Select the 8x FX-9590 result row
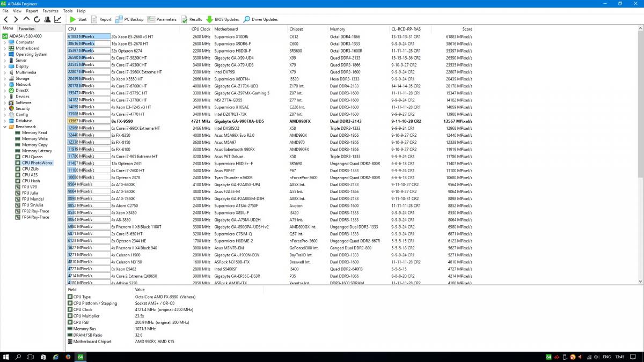This screenshot has height=362, width=644. pyautogui.click(x=270, y=121)
